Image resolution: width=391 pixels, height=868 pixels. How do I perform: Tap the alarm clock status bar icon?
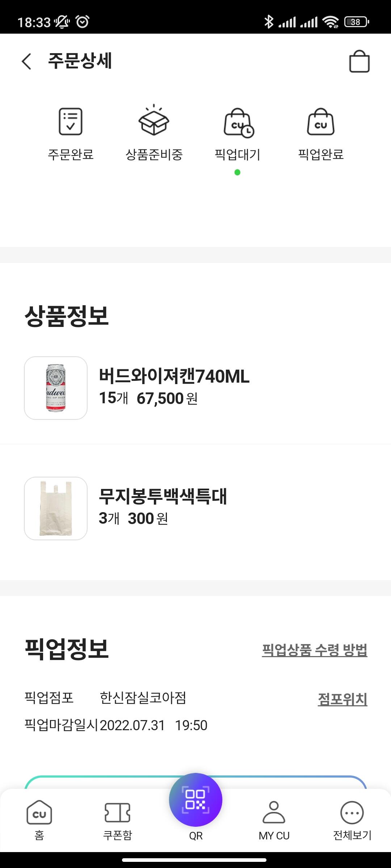(x=83, y=22)
